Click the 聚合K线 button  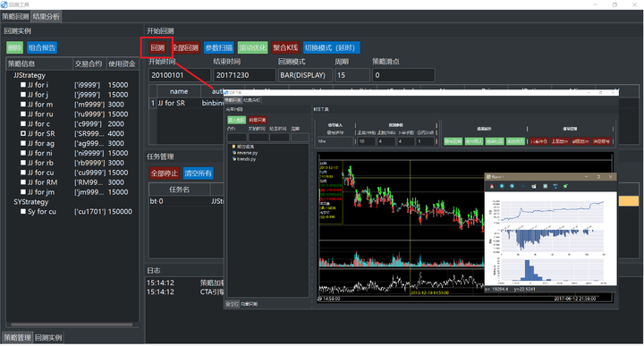pyautogui.click(x=285, y=47)
